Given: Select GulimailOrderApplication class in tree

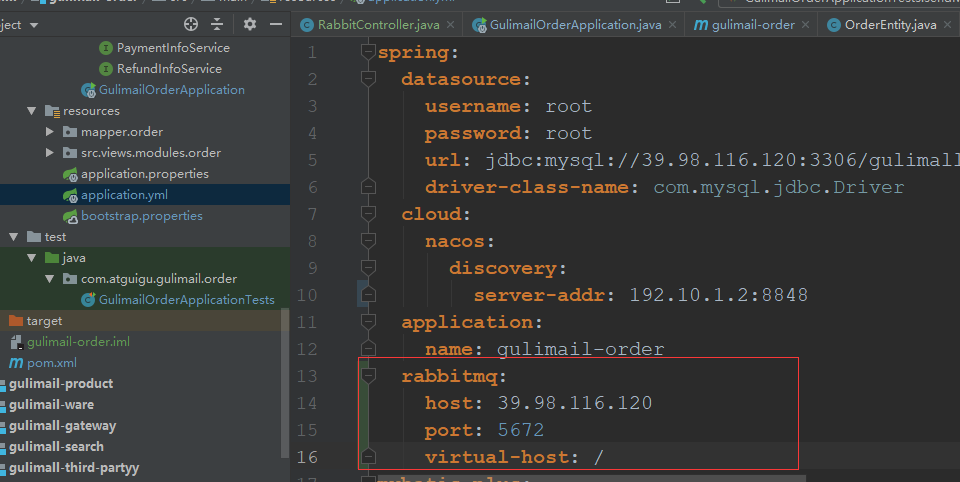Looking at the screenshot, I should coord(171,90).
